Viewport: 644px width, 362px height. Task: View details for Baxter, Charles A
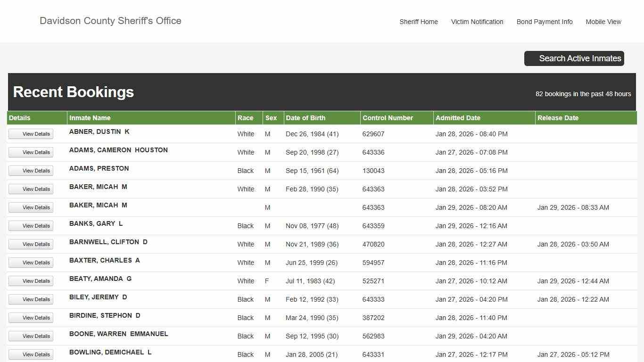tap(31, 263)
